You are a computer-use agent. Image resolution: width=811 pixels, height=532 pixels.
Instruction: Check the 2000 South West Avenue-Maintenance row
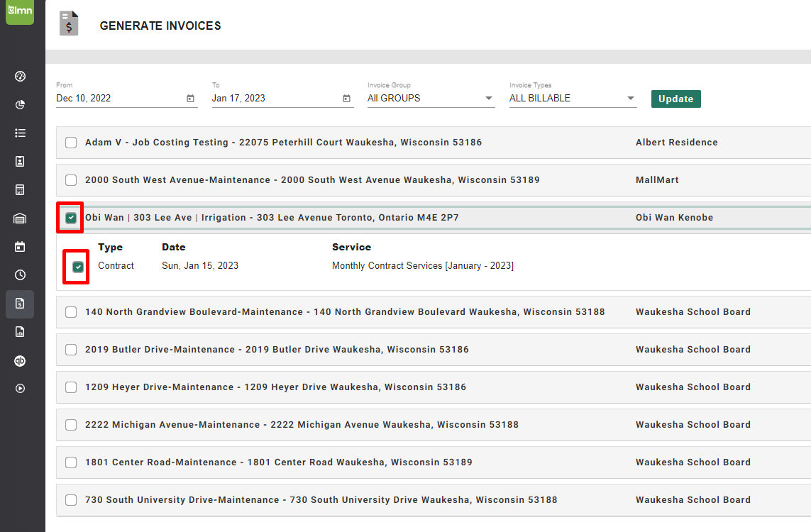coord(70,179)
